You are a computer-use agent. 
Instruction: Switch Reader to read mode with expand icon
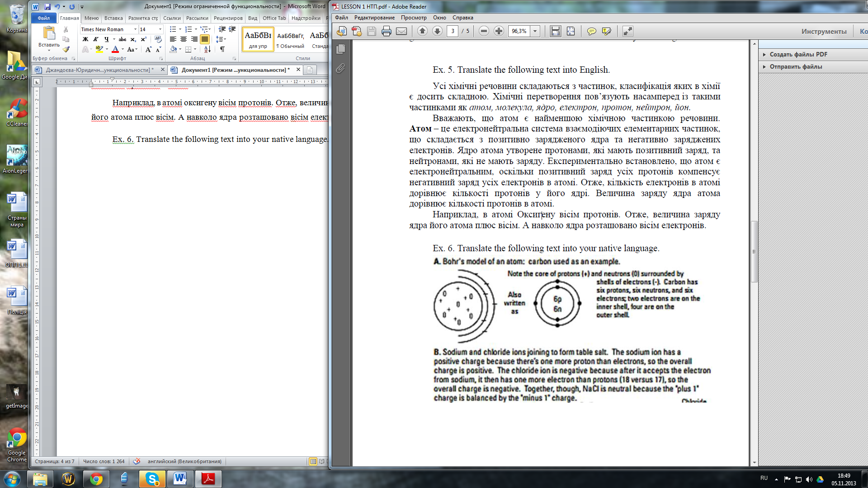coord(627,31)
